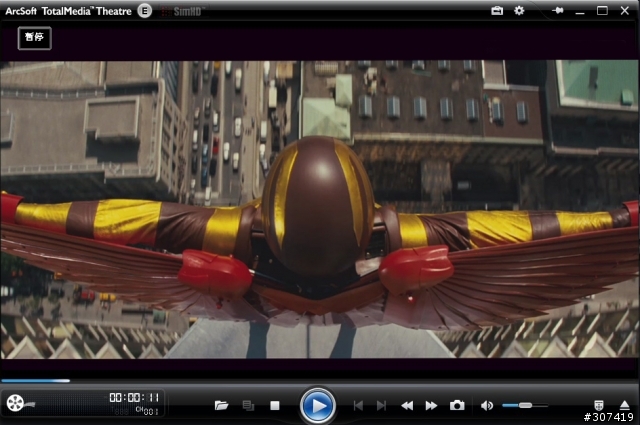Jump to the previous chapter
The height and width of the screenshot is (425, 640).
pyautogui.click(x=358, y=405)
